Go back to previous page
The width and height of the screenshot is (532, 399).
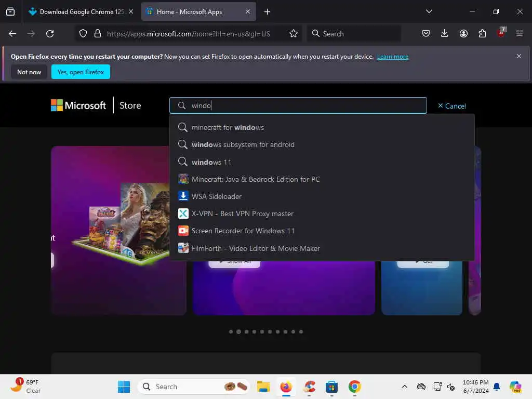click(x=12, y=34)
